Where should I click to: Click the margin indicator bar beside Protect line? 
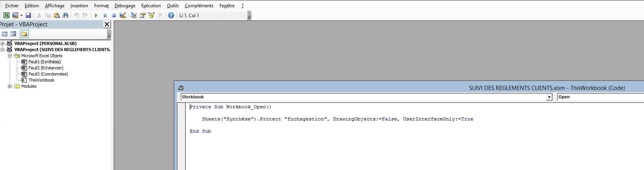point(181,119)
